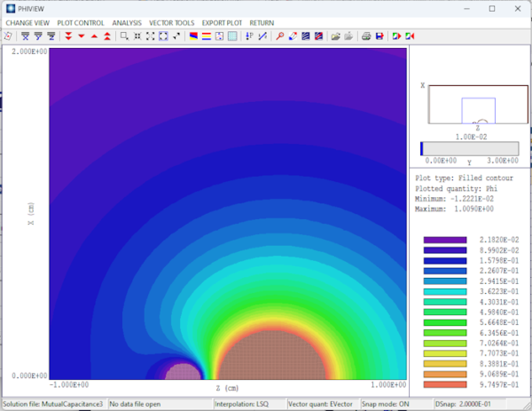Viewport: 532px width, 411px height.
Task: Click the red-blue pencil icon
Action: click(x=293, y=36)
